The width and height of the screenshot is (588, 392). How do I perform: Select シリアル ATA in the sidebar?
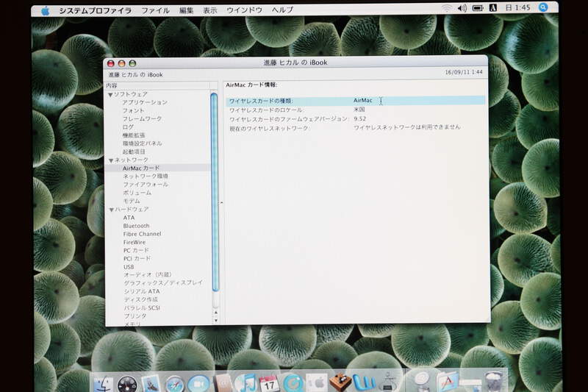[142, 291]
